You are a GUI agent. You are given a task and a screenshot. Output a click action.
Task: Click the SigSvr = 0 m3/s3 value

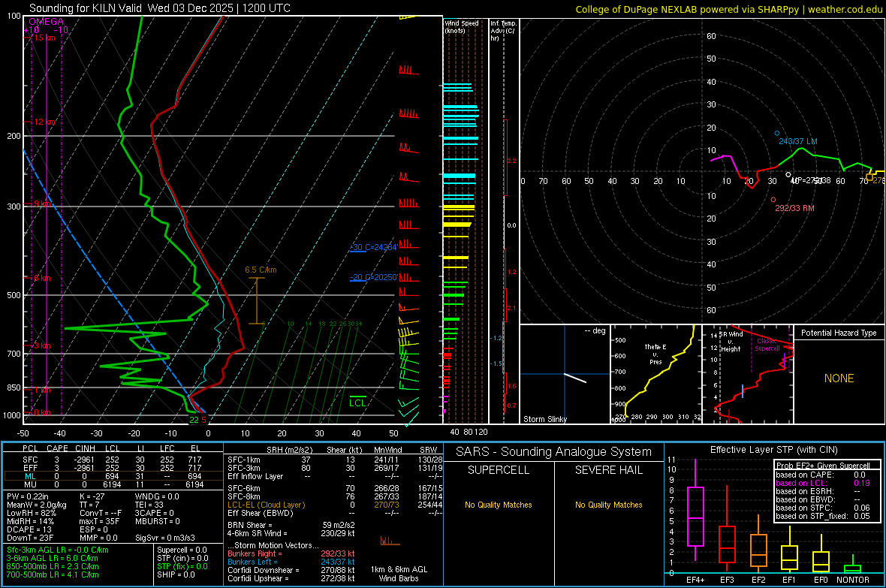pos(165,538)
